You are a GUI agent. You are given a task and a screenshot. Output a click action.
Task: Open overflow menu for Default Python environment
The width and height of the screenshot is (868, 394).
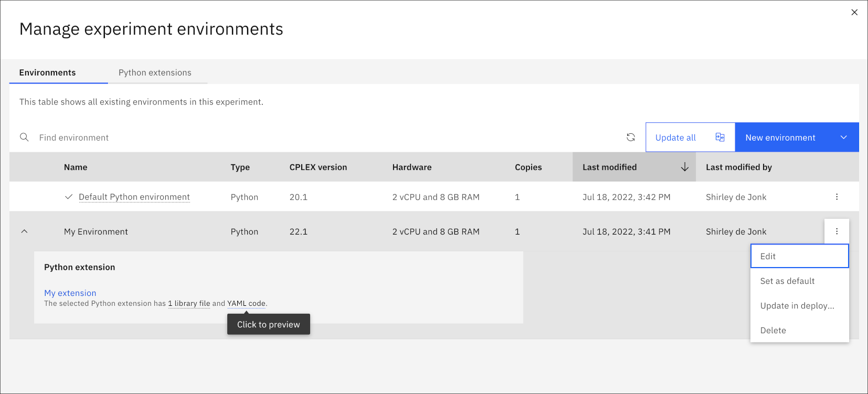tap(837, 197)
